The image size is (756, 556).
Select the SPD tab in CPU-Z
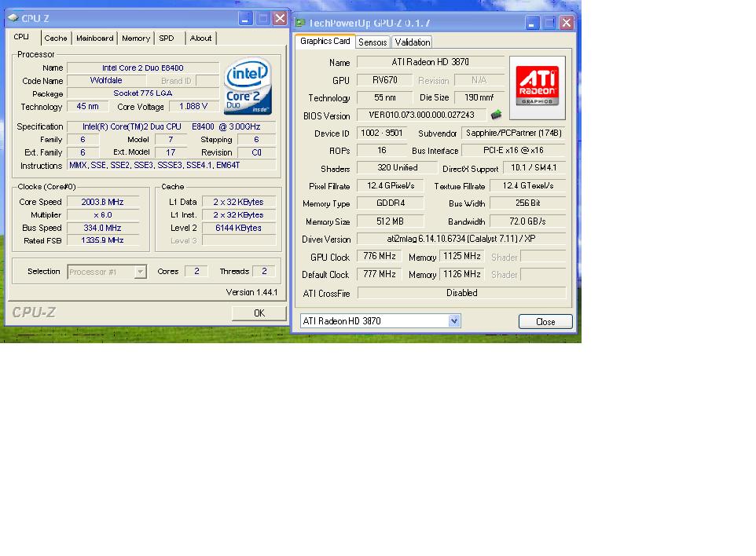(167, 38)
